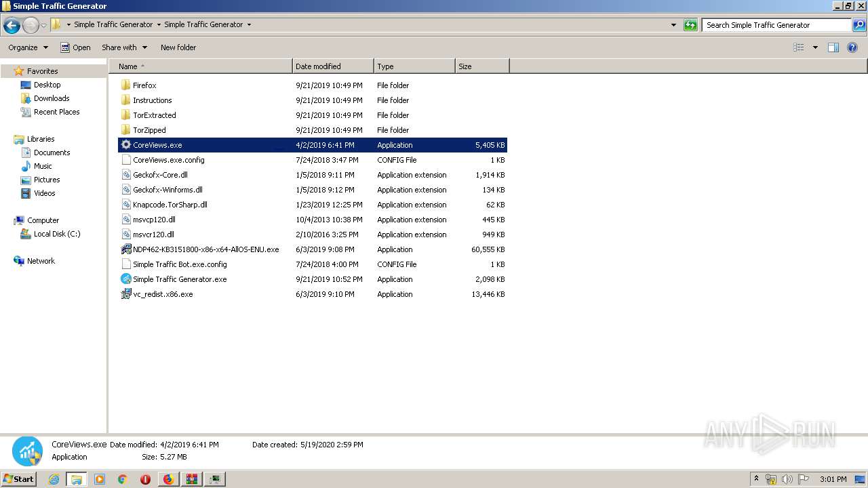Click the Forward navigation arrow
The height and width of the screenshot is (488, 868).
[31, 26]
